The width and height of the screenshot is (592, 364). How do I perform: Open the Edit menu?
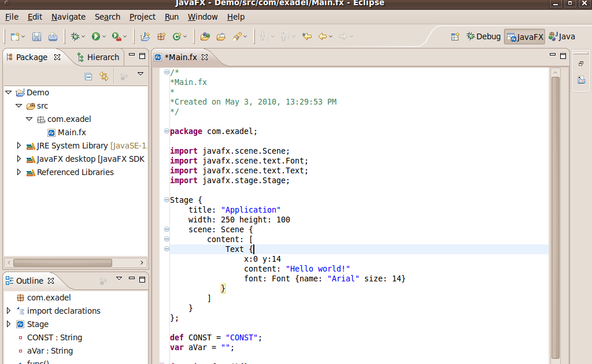click(35, 17)
